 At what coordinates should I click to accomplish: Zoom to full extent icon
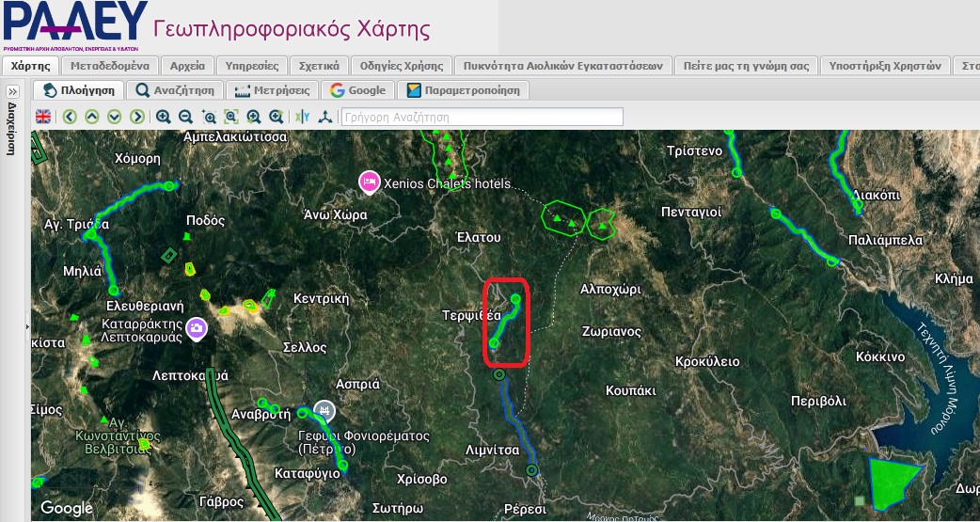[231, 117]
